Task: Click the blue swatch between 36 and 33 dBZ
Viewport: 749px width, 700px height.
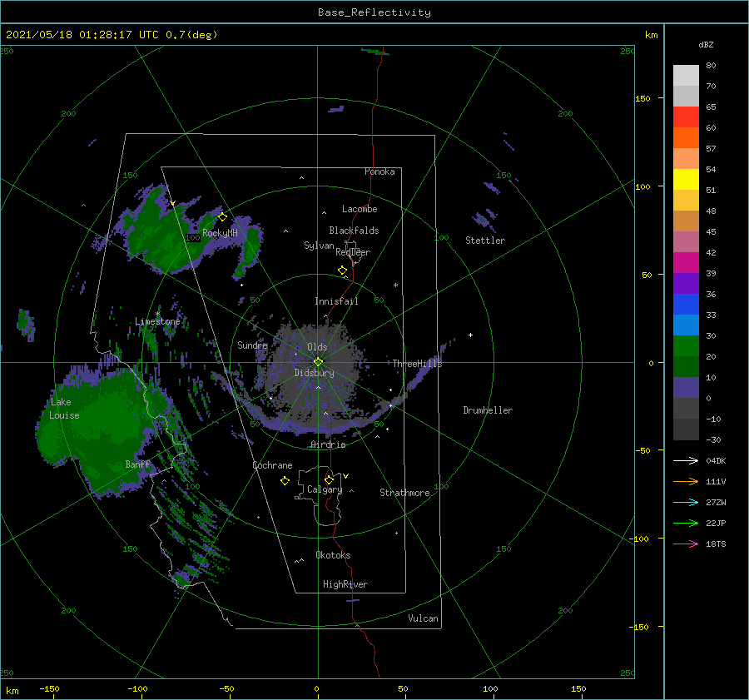Action: (x=686, y=304)
